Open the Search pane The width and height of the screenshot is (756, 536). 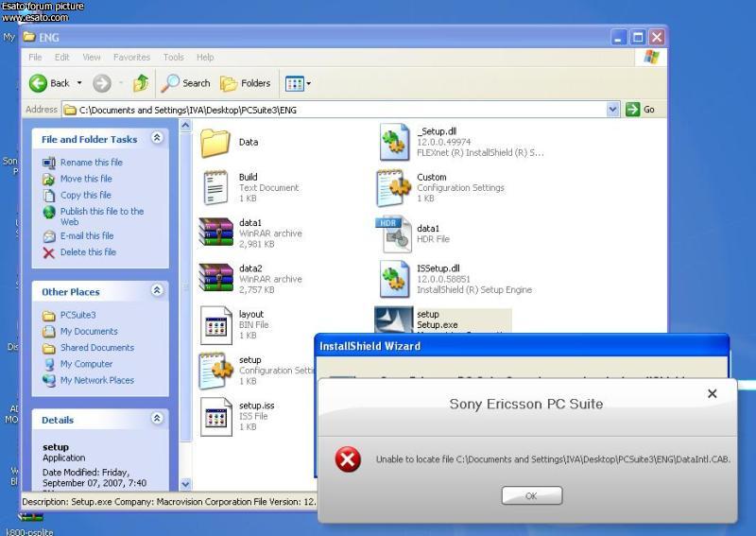(x=185, y=83)
